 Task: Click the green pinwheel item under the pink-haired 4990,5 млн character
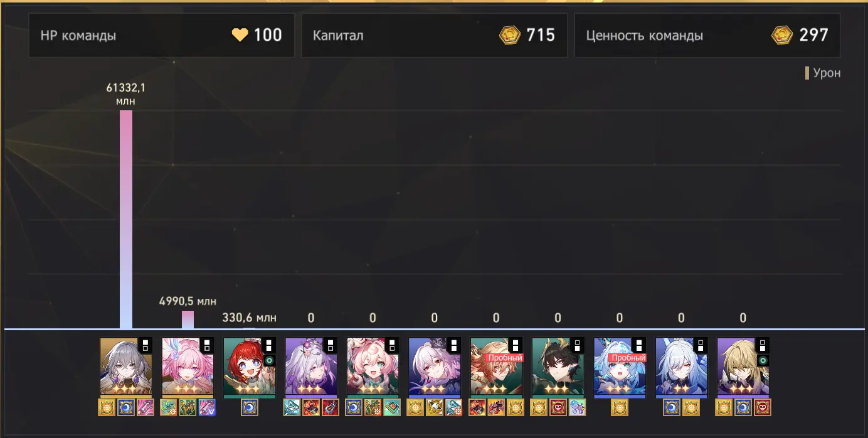[169, 407]
